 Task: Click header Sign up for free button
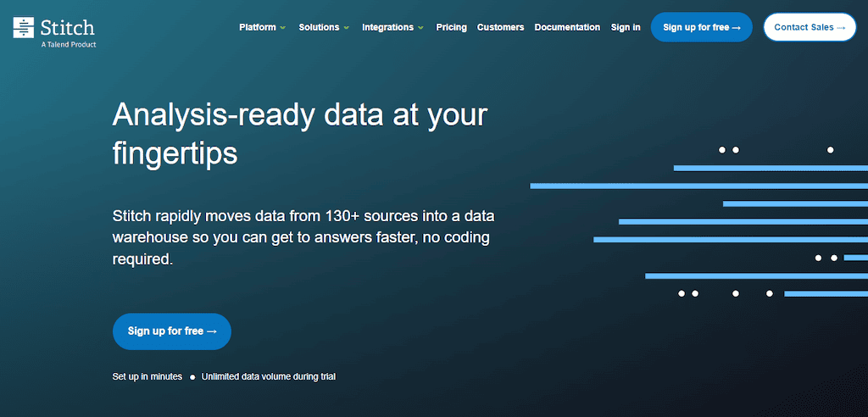[701, 27]
